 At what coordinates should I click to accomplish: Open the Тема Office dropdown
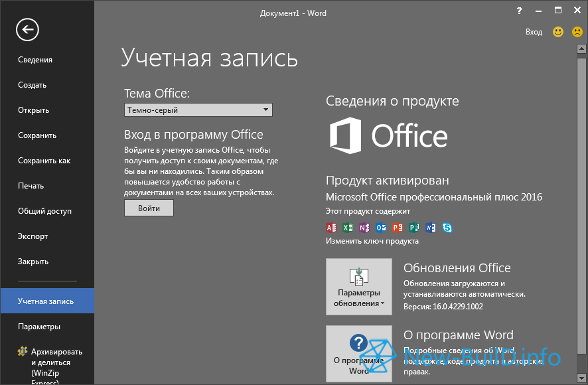point(198,110)
